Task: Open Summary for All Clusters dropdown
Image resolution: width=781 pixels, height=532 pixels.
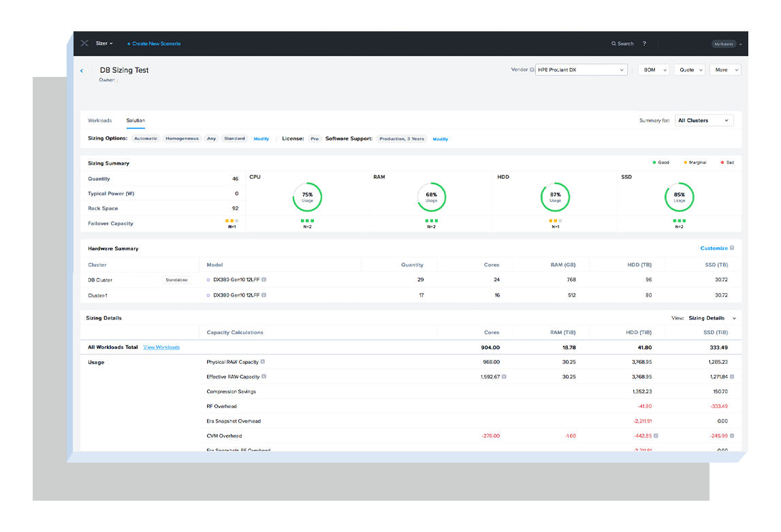Action: [703, 120]
